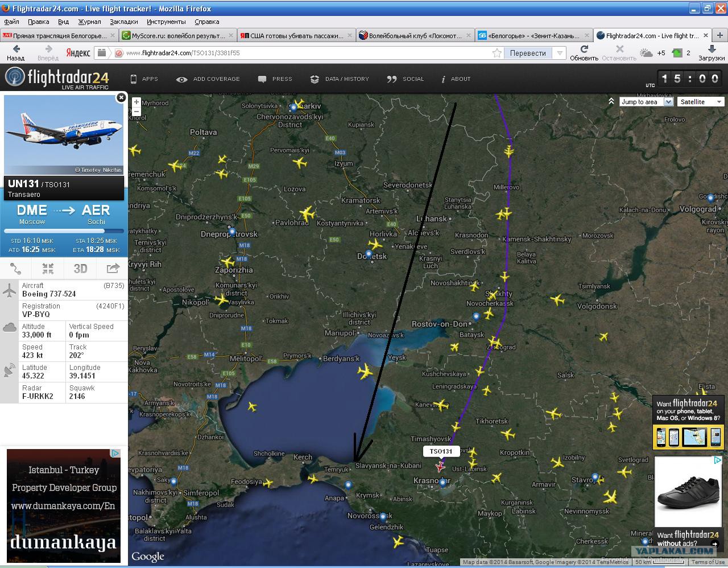Open dropdown arrow beside Перевести

(x=560, y=53)
